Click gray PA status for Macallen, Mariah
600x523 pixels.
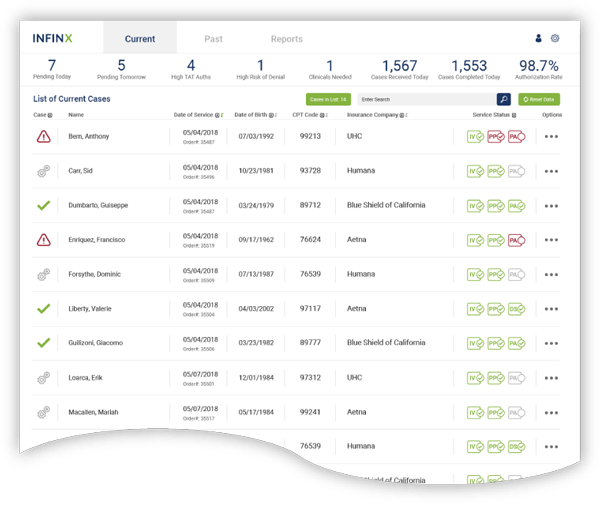coord(517,413)
